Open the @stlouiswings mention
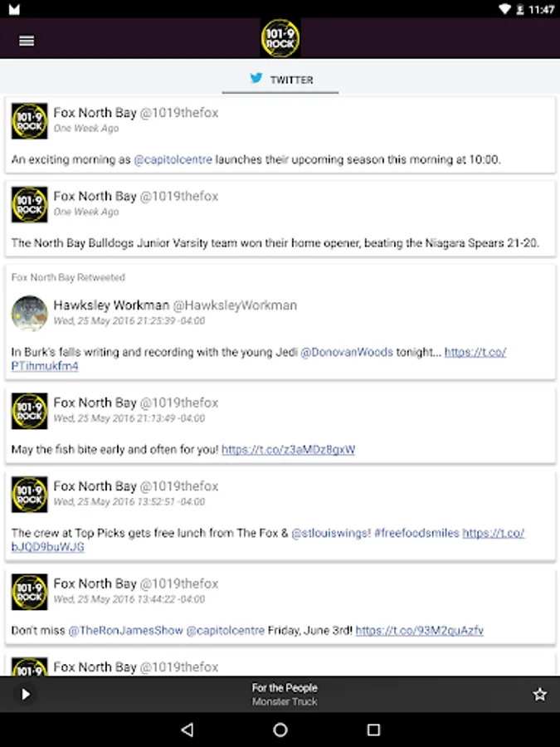This screenshot has height=747, width=560. 331,533
